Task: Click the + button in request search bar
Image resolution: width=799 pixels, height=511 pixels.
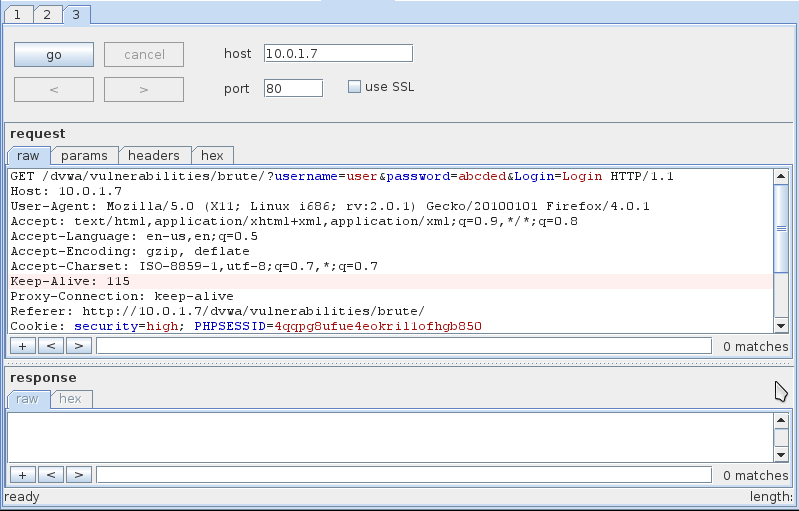Action: click(x=22, y=346)
